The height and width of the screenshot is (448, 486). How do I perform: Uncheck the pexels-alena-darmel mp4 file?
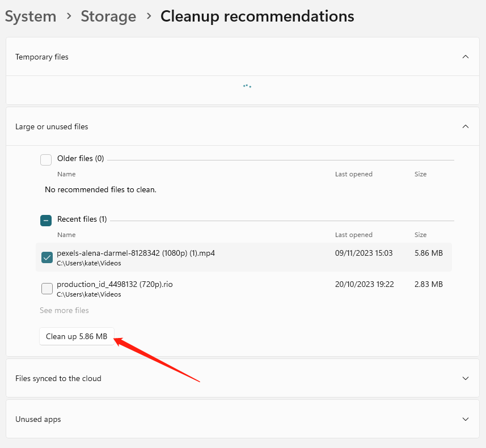pyautogui.click(x=47, y=257)
